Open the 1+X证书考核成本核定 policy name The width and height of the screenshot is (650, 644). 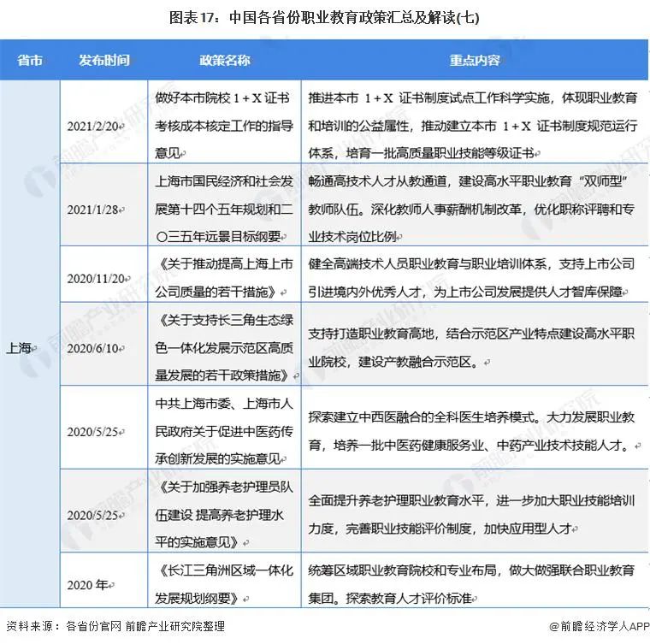(x=225, y=126)
